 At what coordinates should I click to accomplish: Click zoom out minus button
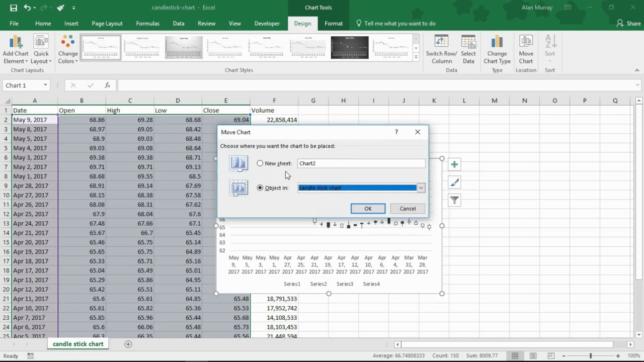pos(565,355)
